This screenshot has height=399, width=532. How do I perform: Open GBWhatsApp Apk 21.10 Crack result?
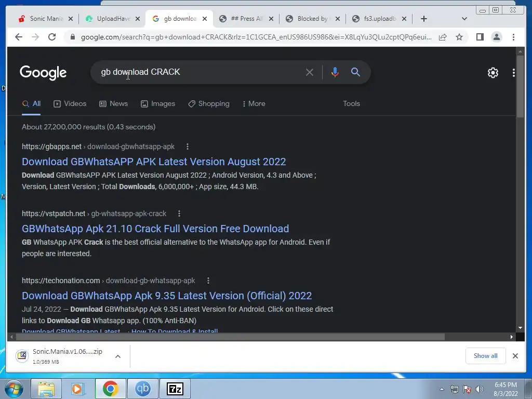pos(155,229)
